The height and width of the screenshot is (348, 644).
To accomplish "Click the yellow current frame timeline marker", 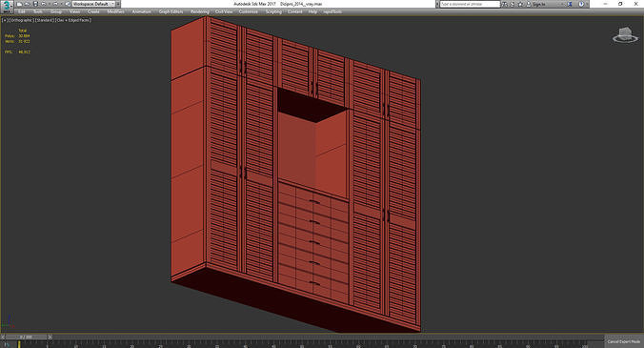I will (19, 344).
